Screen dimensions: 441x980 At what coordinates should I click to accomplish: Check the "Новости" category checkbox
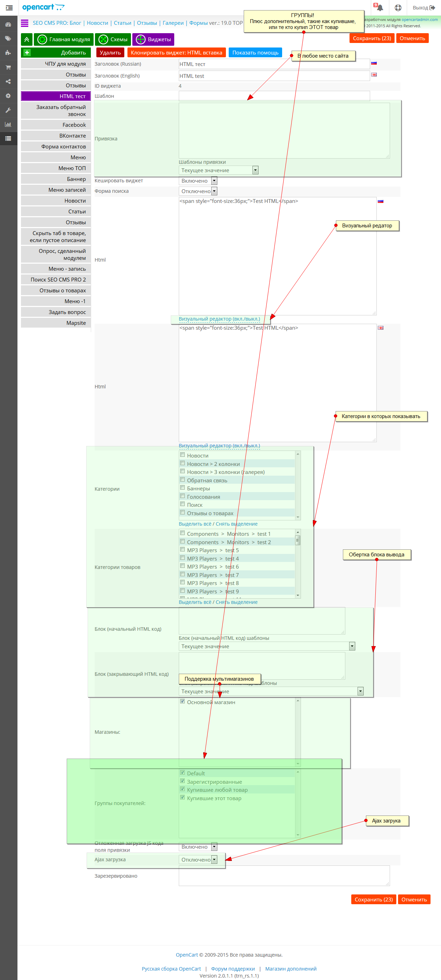click(x=182, y=455)
